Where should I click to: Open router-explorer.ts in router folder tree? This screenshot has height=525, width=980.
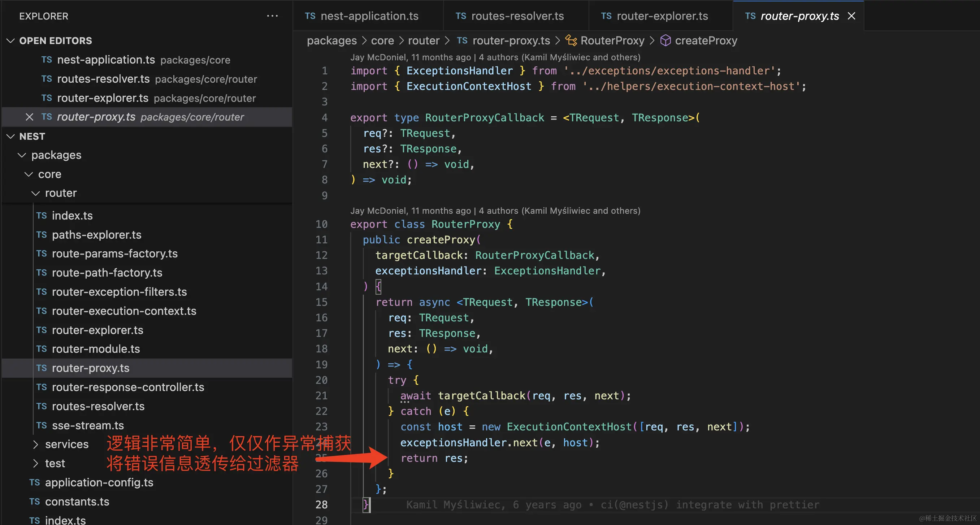[147, 330]
